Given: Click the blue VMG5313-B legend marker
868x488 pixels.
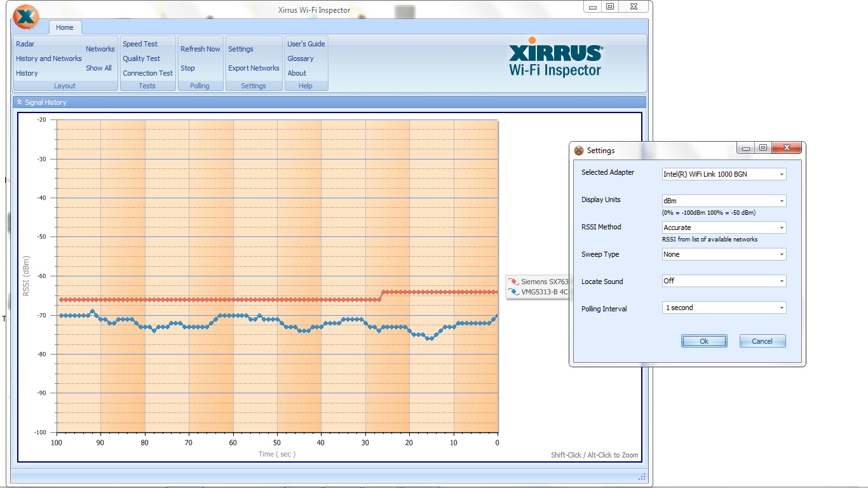Looking at the screenshot, I should click(x=513, y=292).
